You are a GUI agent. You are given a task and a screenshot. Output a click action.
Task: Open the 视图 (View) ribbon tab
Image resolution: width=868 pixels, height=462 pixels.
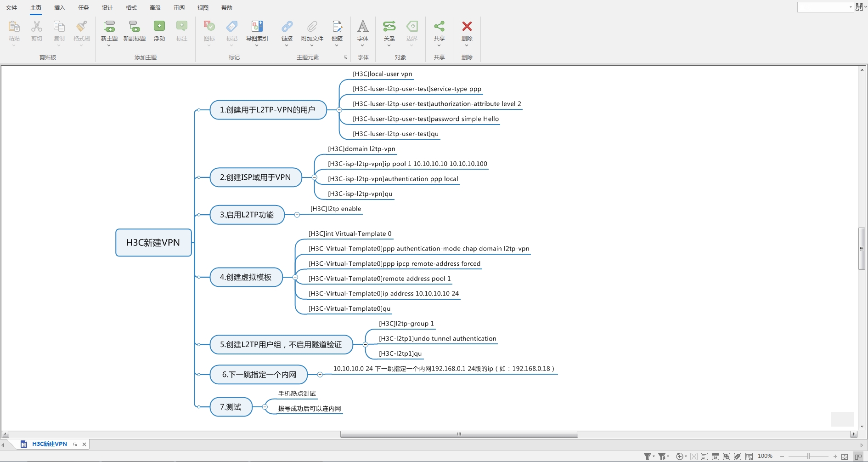click(203, 8)
